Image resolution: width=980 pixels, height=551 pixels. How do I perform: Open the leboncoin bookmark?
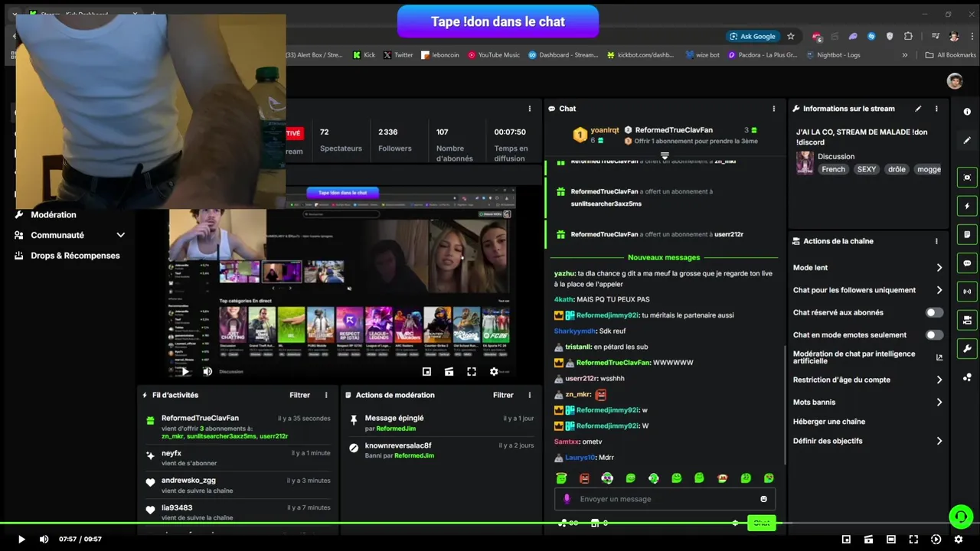coord(440,55)
